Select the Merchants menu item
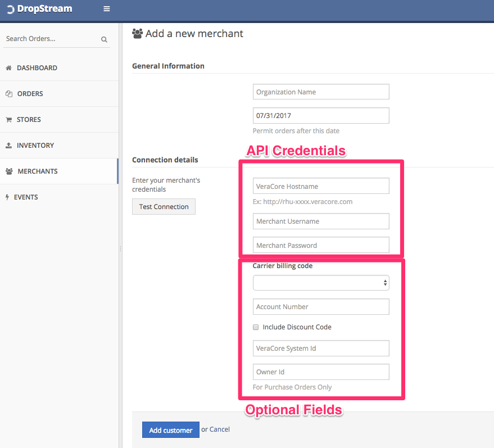The image size is (494, 448). pyautogui.click(x=59, y=171)
